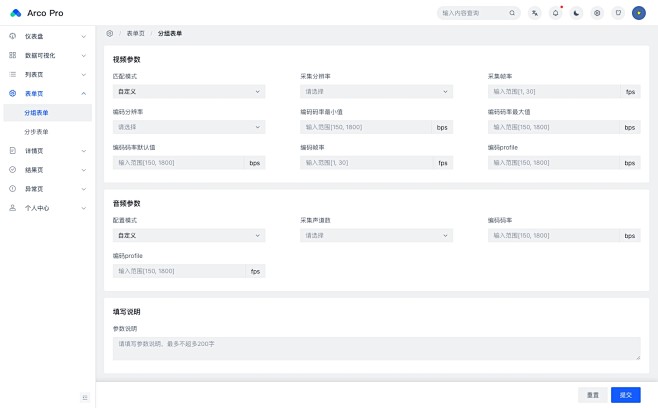The image size is (658, 408).
Task: Click the 数据可视化 grid icon in sidebar
Action: pos(13,55)
